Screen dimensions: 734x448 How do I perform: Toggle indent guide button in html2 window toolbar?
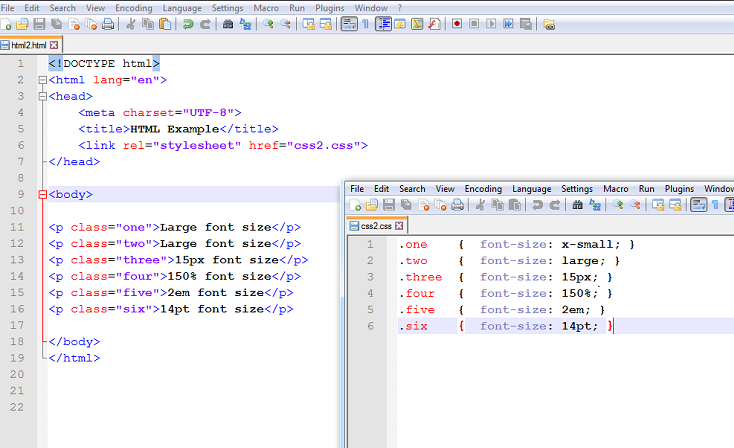point(383,24)
